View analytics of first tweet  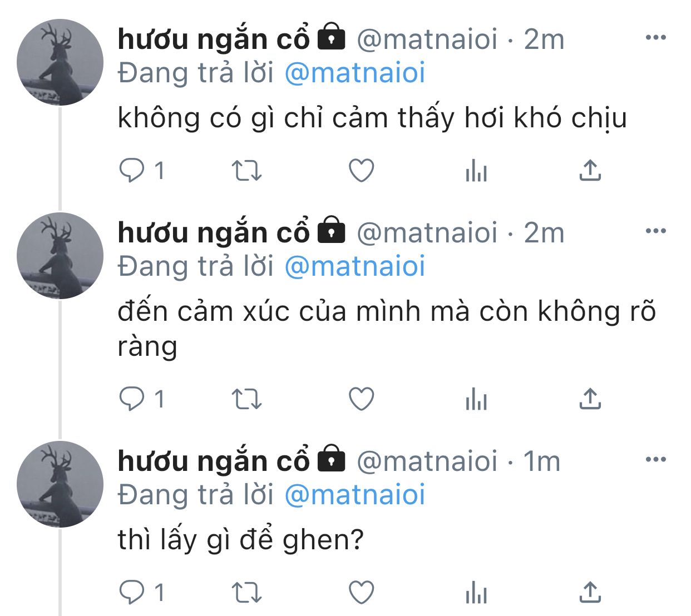476,171
